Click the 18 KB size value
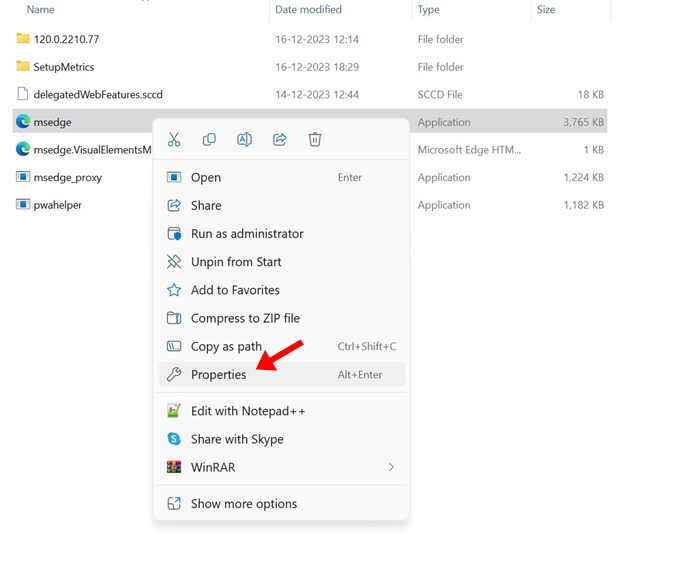The height and width of the screenshot is (583, 700). coord(591,95)
